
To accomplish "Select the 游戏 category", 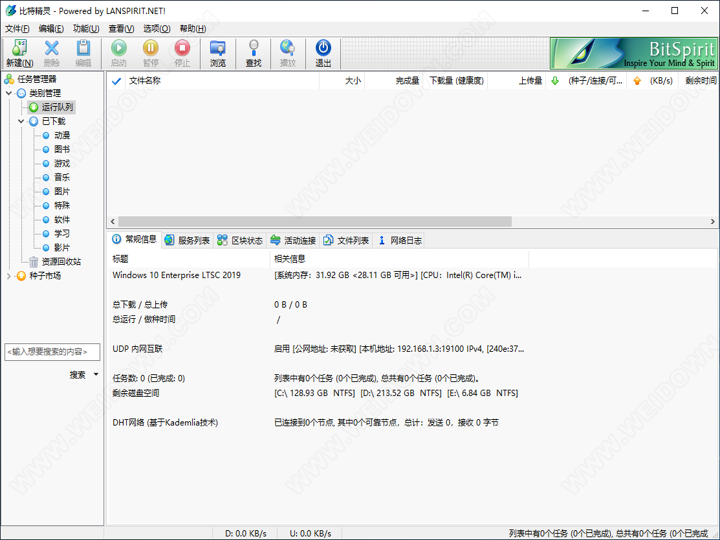I will click(56, 163).
